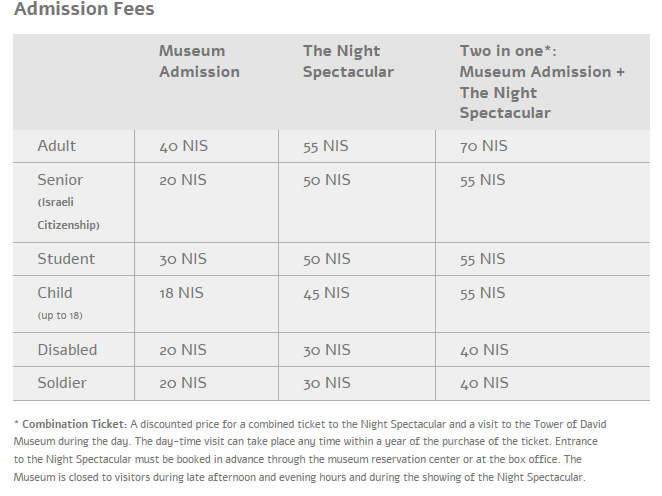662x496 pixels.
Task: Click the Two in one column header
Action: point(542,82)
